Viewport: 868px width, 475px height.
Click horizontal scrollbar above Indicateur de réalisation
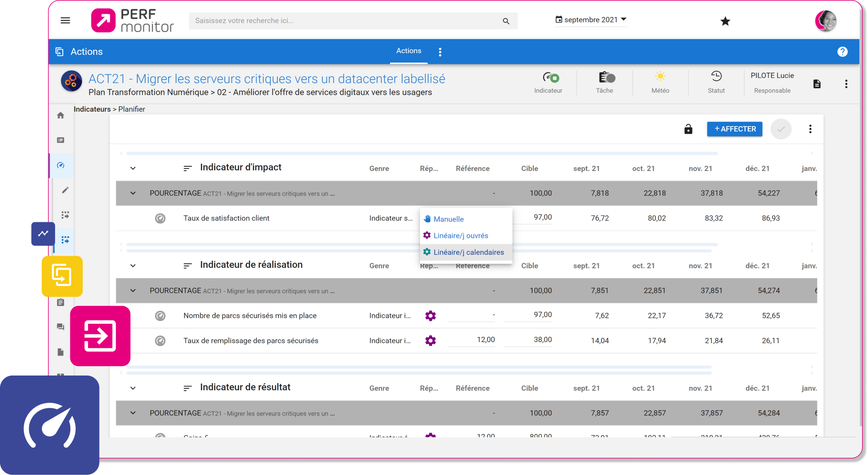pyautogui.click(x=419, y=251)
